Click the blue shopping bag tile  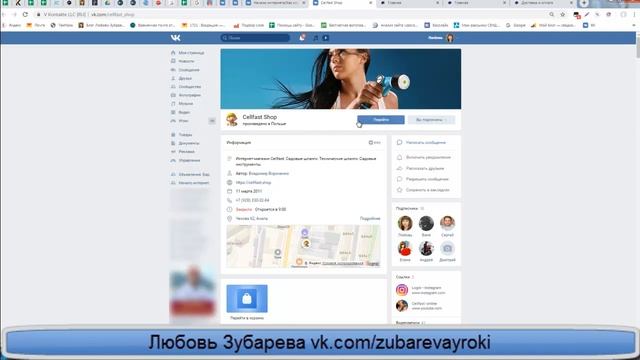247,299
